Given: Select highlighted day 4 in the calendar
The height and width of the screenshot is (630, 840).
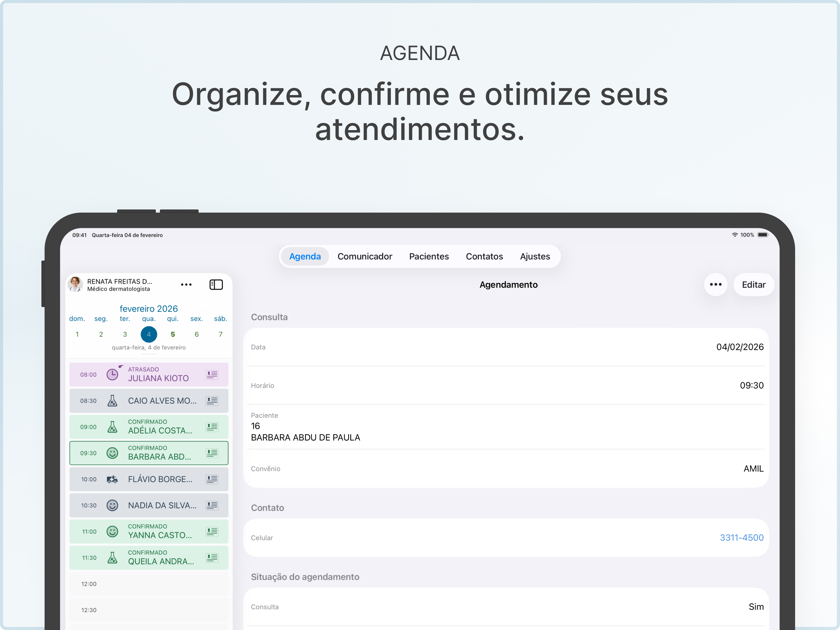Looking at the screenshot, I should point(149,334).
